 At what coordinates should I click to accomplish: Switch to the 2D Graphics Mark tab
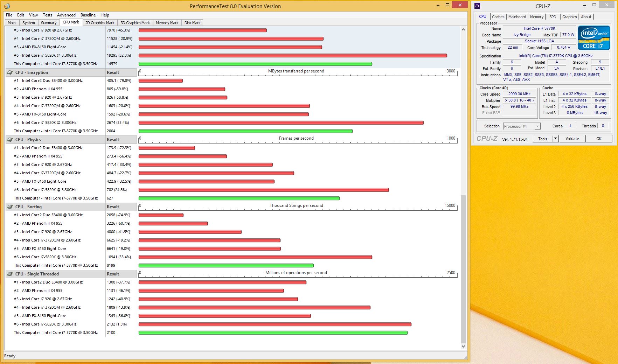coord(100,23)
